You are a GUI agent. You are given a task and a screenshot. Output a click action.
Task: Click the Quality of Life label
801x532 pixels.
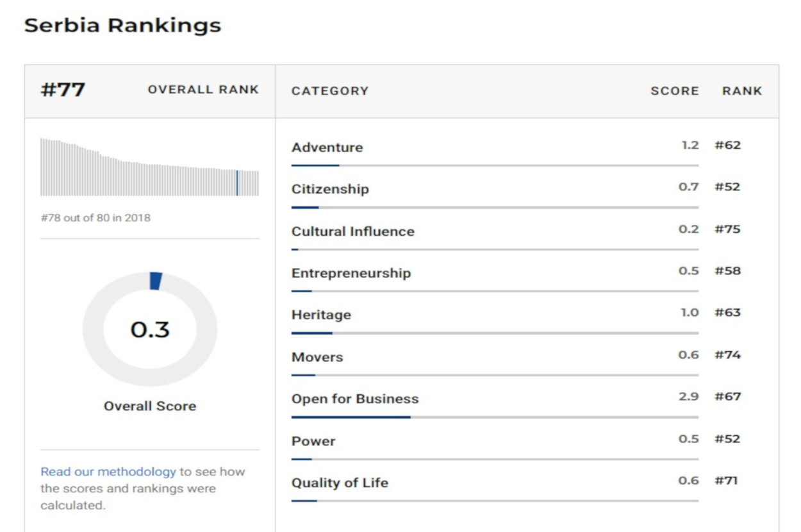pyautogui.click(x=340, y=483)
